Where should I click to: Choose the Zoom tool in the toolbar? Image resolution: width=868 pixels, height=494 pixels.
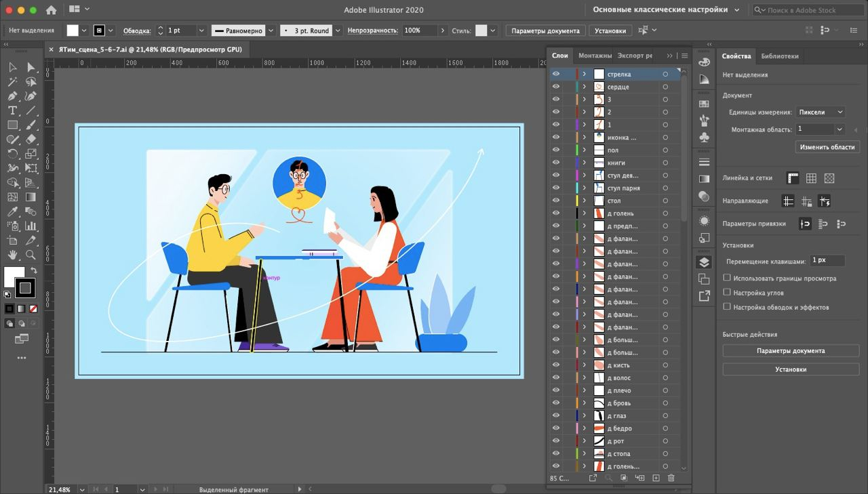(31, 255)
